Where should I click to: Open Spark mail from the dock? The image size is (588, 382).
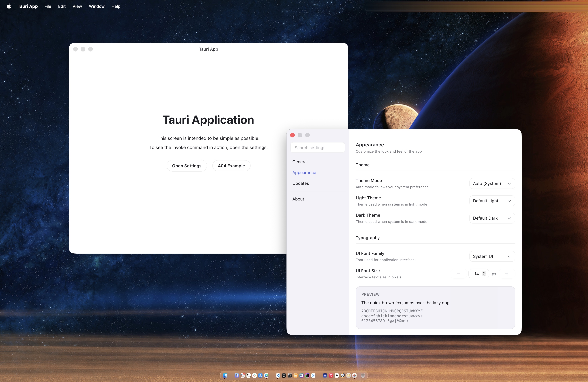260,375
